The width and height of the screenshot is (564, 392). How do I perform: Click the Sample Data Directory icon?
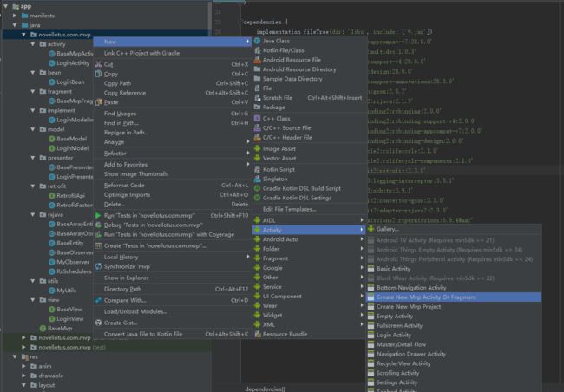pyautogui.click(x=257, y=78)
